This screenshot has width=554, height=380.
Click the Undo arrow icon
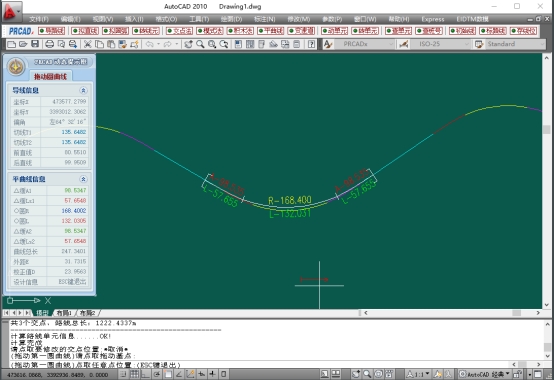[x=149, y=44]
